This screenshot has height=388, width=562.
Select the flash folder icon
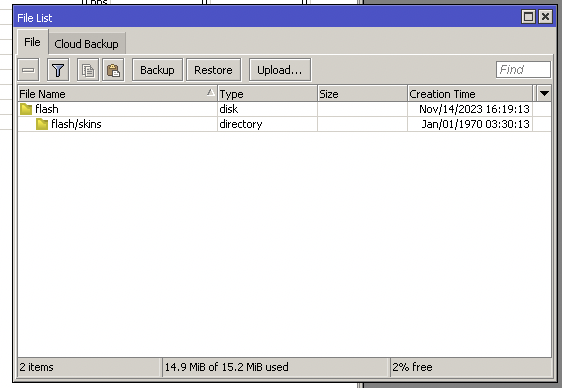tap(26, 109)
